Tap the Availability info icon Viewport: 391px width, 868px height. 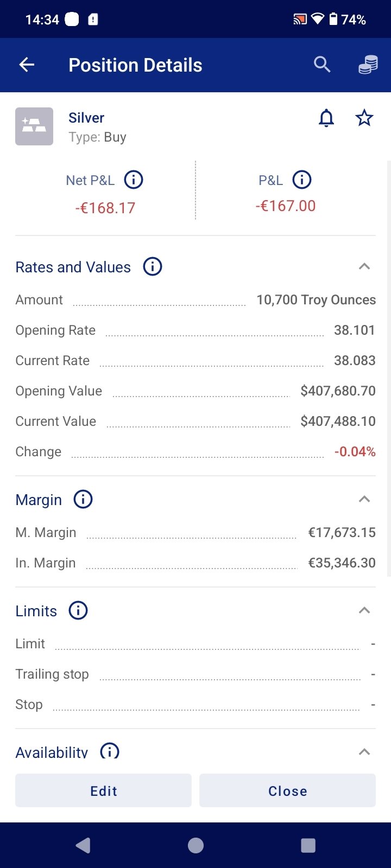[110, 751]
